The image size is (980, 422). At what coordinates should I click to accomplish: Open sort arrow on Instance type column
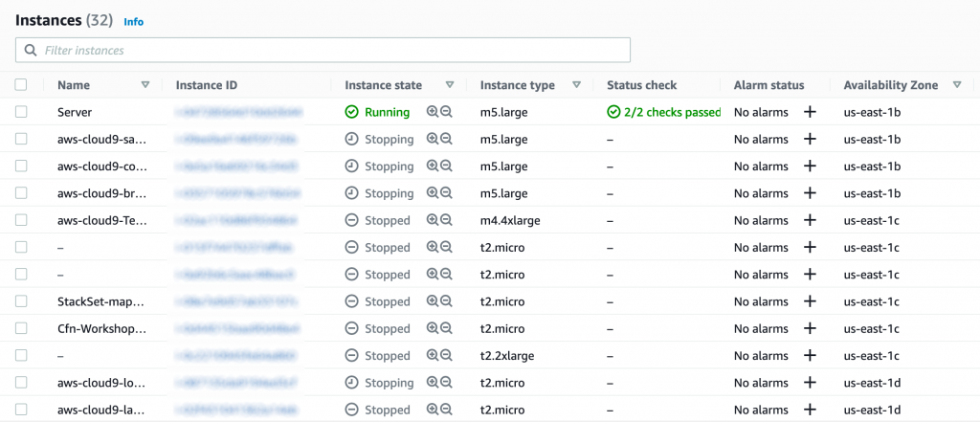tap(577, 85)
